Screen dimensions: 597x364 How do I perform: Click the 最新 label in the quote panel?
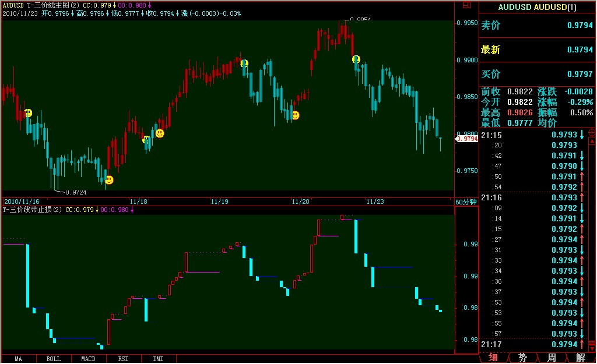[490, 50]
